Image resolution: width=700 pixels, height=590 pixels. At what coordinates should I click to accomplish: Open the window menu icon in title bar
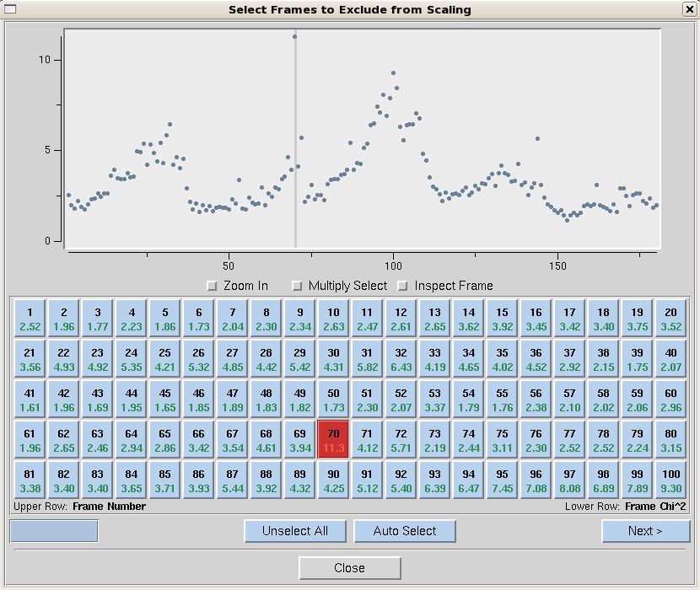click(x=10, y=9)
